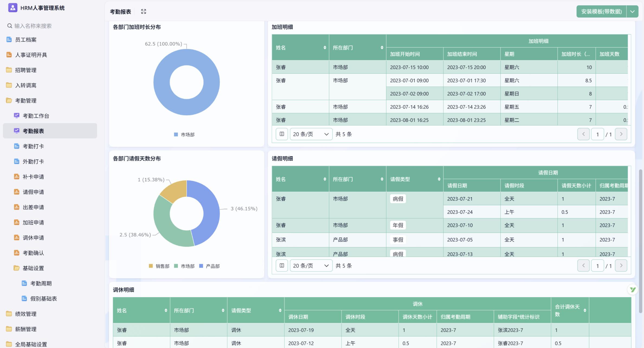Go to next page in 请假明细
The image size is (644, 348).
[x=621, y=265]
